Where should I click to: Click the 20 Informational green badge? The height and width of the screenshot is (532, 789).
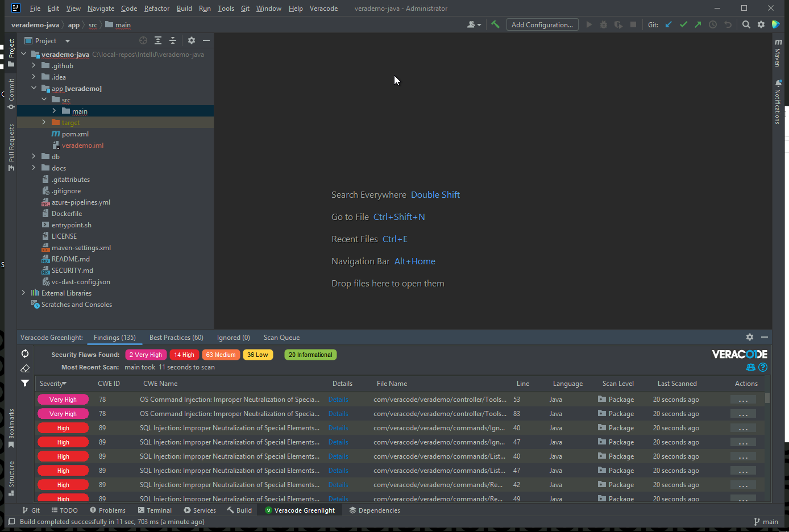tap(310, 355)
